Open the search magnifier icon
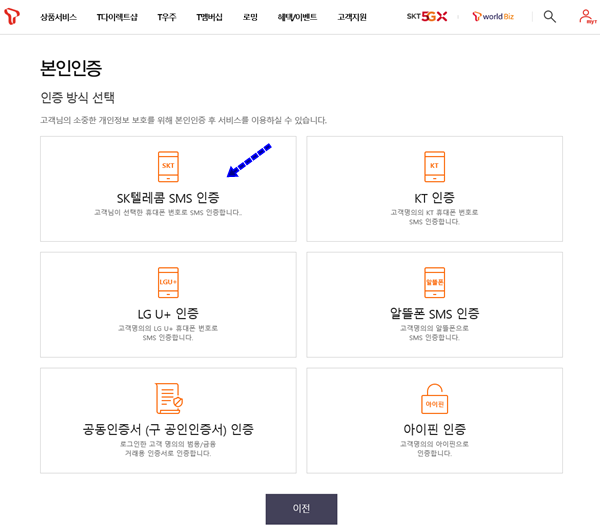 [549, 16]
